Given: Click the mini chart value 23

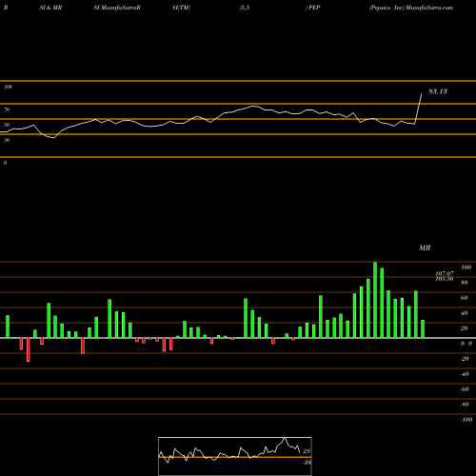Looking at the screenshot, I should (x=307, y=451).
